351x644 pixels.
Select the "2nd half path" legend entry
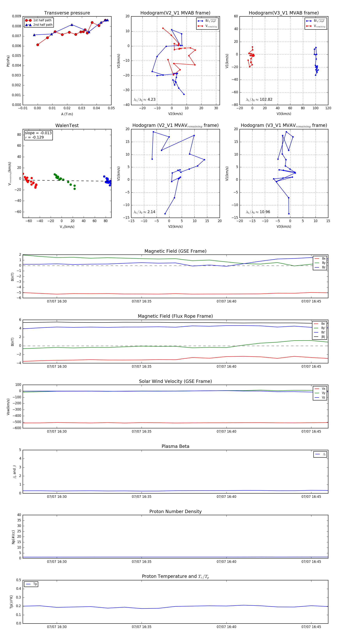coord(39,25)
